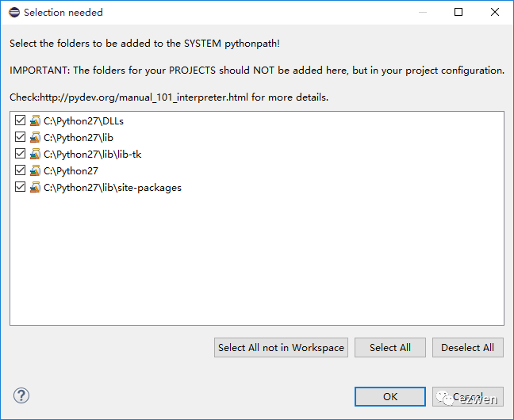The height and width of the screenshot is (420, 514).
Task: Confirm the selection with OK
Action: pyautogui.click(x=390, y=397)
